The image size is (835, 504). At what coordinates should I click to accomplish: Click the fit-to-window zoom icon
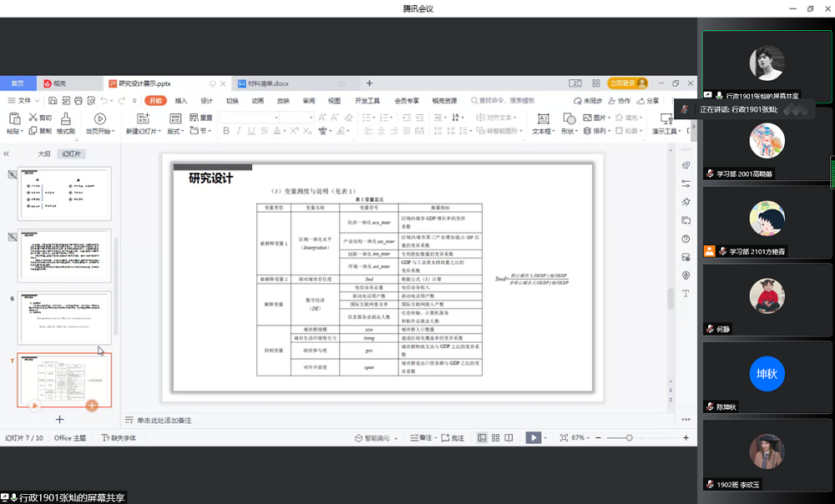click(564, 438)
